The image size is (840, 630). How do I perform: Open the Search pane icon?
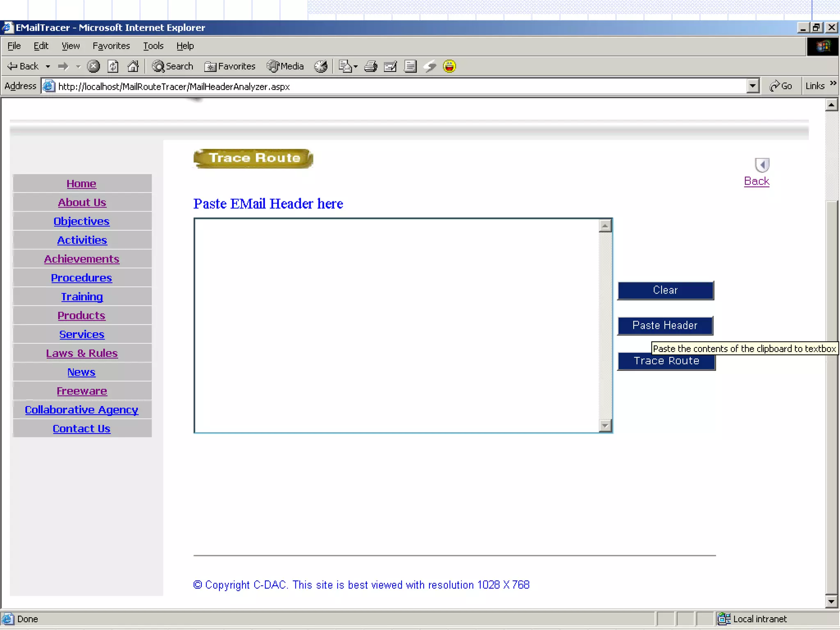(x=173, y=66)
